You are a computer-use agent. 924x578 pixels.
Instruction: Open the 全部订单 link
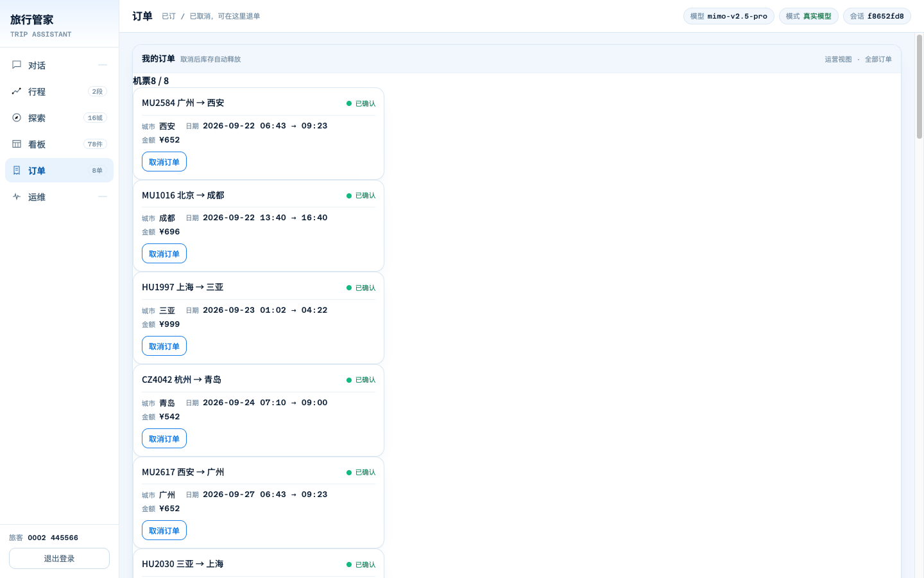click(x=878, y=59)
